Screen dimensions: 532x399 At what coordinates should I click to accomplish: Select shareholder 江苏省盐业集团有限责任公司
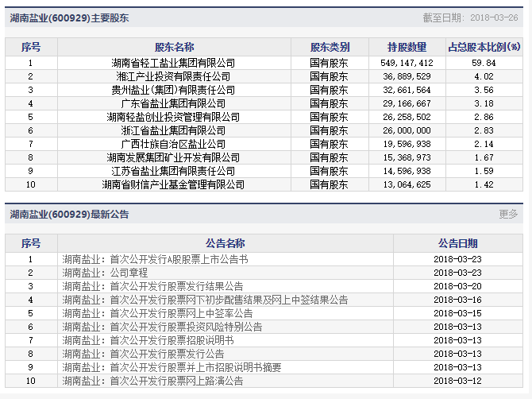pyautogui.click(x=173, y=171)
